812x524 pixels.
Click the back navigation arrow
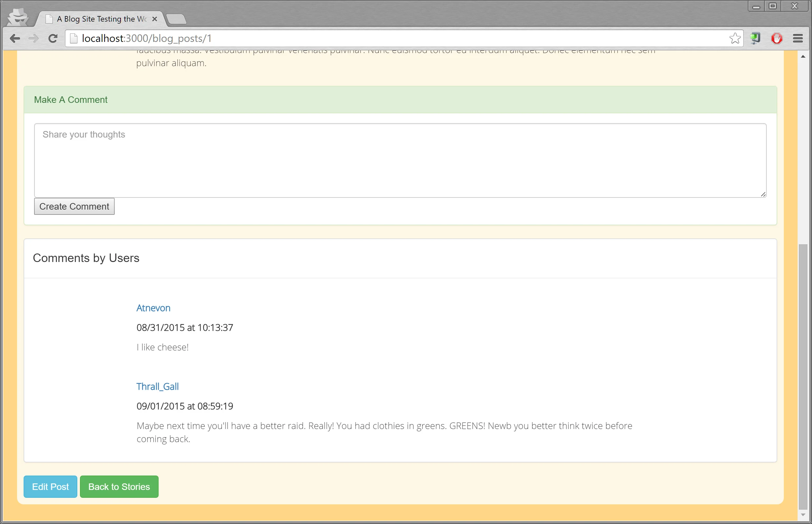[x=15, y=38]
